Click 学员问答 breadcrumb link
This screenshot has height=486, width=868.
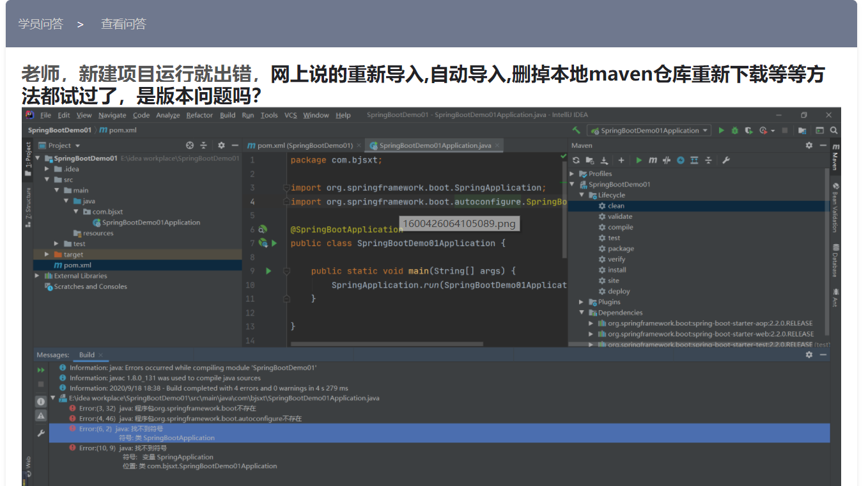click(x=40, y=24)
